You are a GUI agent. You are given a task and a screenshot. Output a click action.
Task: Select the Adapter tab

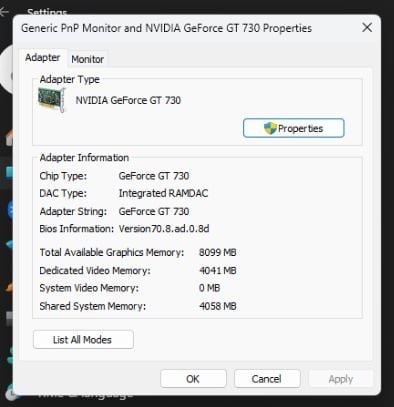(x=43, y=58)
